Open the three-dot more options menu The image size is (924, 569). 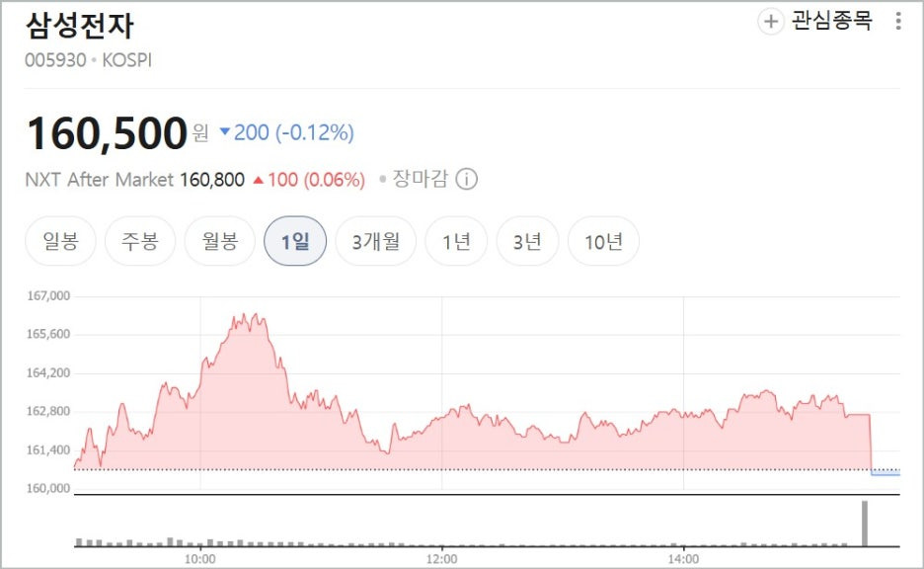point(896,21)
